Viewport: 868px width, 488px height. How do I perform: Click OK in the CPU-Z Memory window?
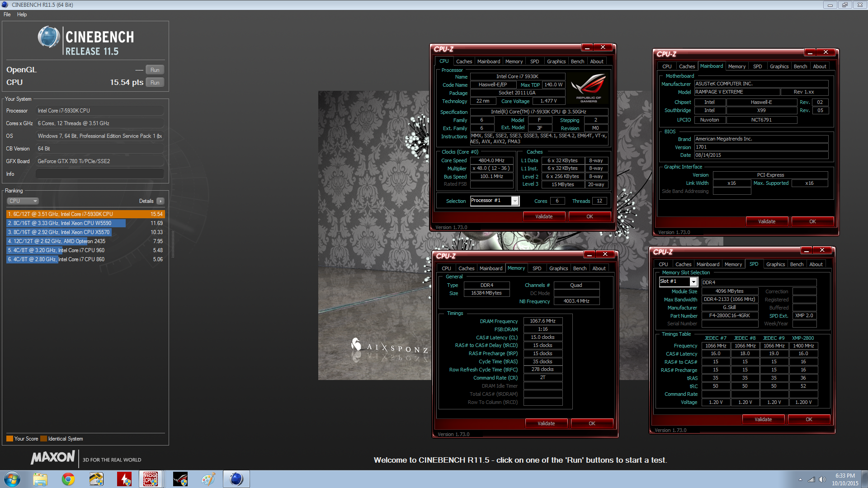click(592, 423)
